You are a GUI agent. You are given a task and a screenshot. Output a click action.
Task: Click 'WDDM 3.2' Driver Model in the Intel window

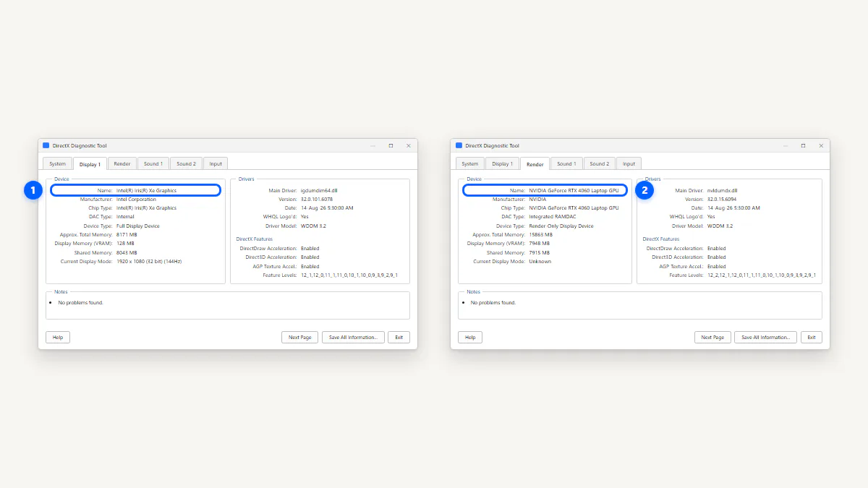pyautogui.click(x=313, y=226)
